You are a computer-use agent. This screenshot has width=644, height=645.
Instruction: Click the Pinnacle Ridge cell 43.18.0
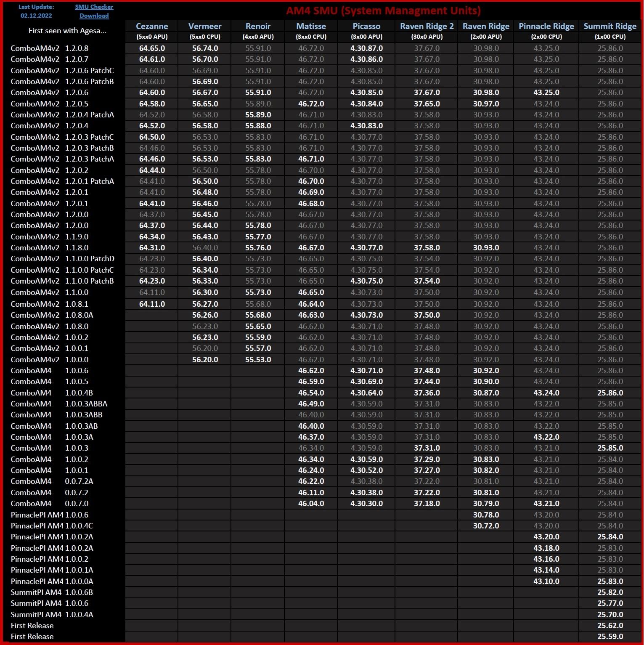tap(546, 548)
